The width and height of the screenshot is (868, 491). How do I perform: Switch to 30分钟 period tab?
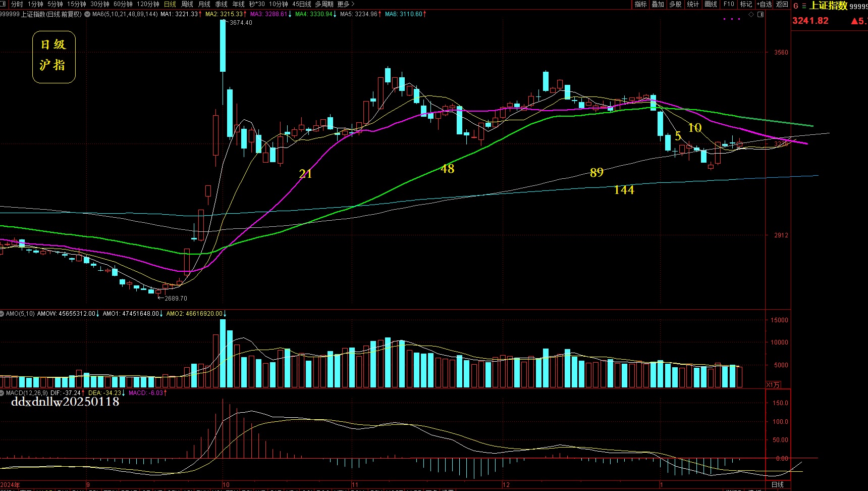[100, 4]
